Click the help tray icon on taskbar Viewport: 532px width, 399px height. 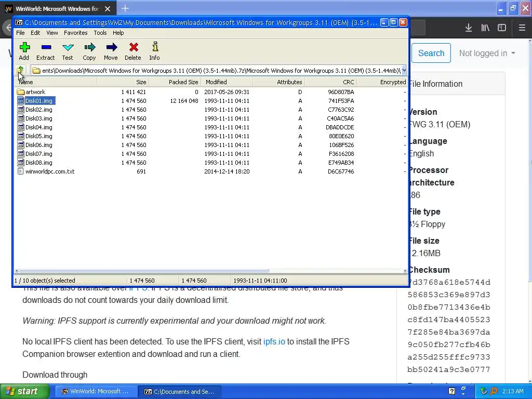coord(451,391)
